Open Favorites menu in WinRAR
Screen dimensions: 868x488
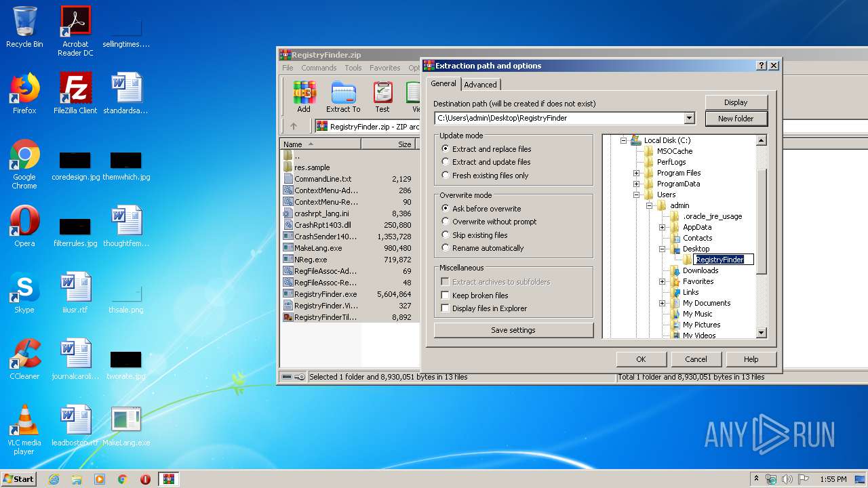tap(384, 68)
